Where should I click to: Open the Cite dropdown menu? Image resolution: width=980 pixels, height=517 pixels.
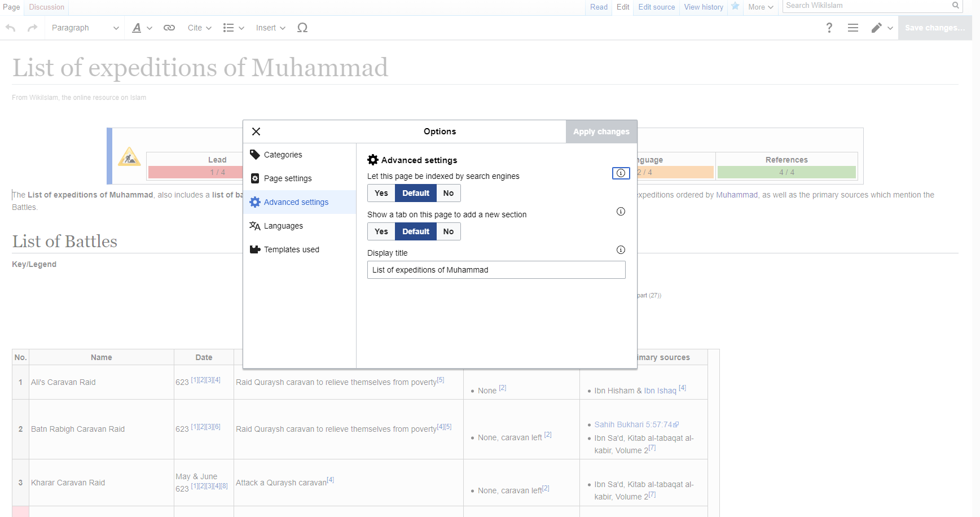199,28
